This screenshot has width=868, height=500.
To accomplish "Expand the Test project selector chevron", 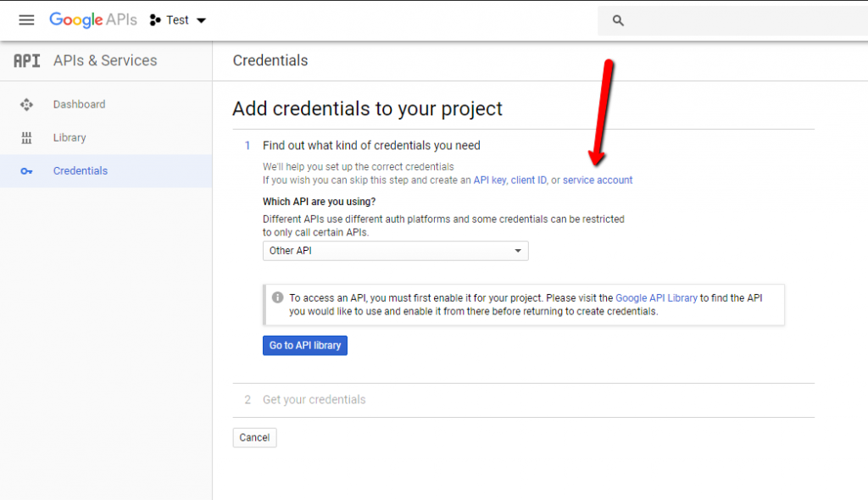I will pyautogui.click(x=200, y=19).
